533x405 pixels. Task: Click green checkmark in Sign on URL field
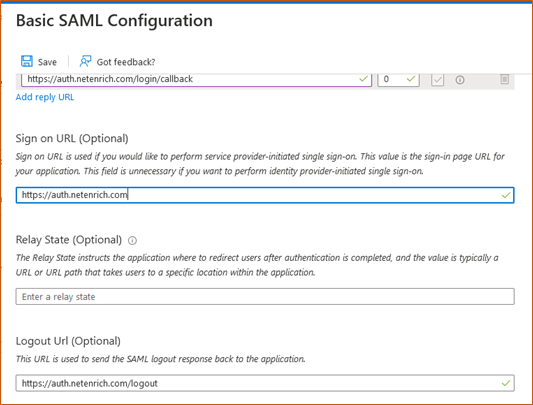[506, 195]
